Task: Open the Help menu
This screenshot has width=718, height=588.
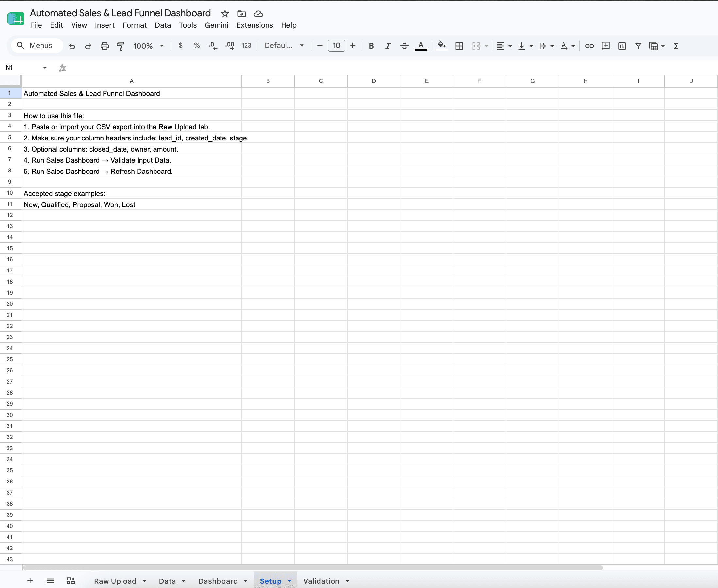Action: [288, 25]
